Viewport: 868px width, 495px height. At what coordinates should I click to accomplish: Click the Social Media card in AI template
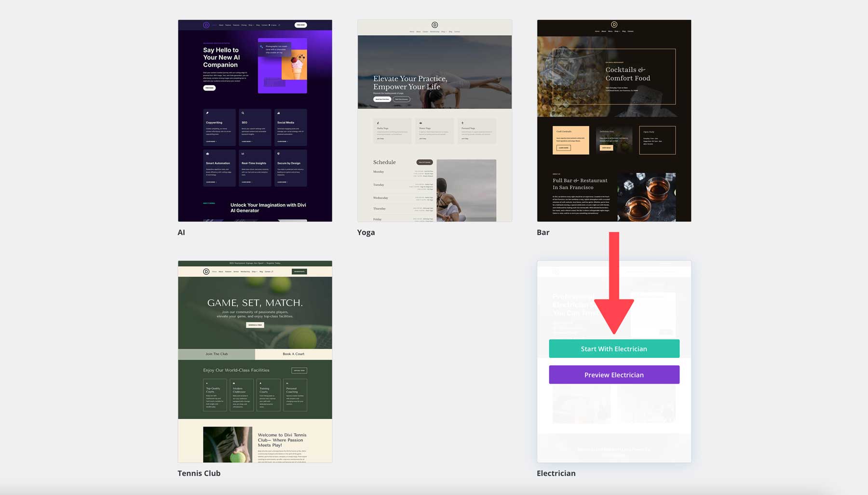click(290, 127)
